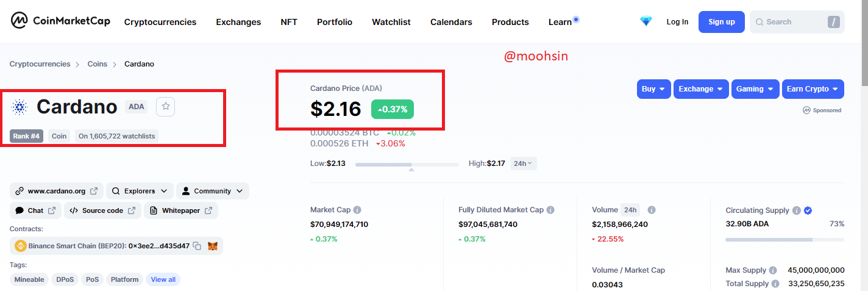Change the 24h price range selector

(524, 163)
